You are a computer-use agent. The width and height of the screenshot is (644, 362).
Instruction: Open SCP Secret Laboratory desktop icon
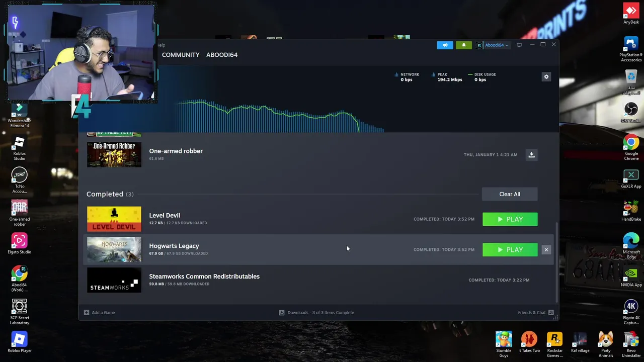click(x=19, y=312)
